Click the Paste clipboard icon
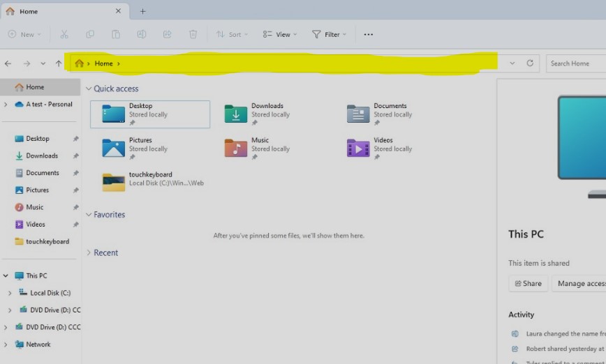Screen dimensions: 606x364 coord(116,34)
